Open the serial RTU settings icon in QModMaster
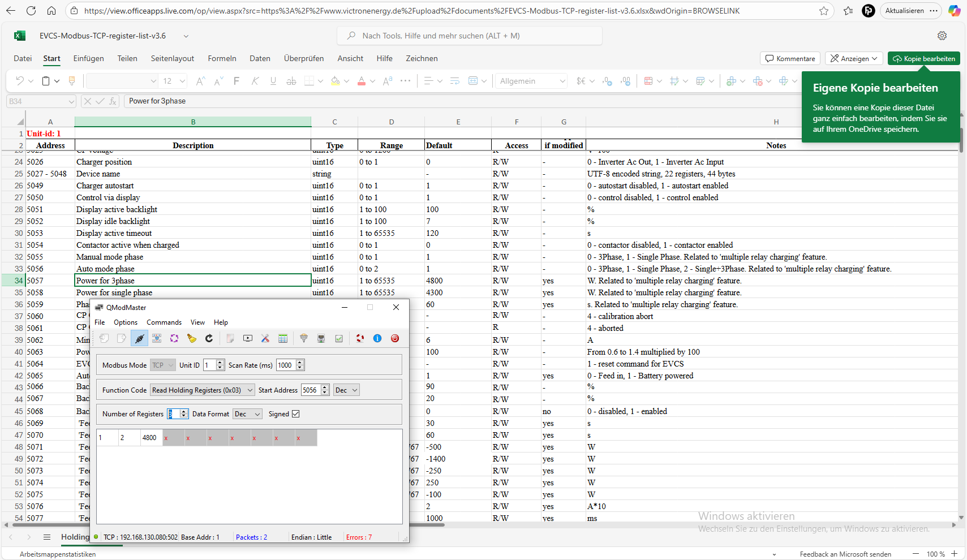The height and width of the screenshot is (560, 967). tap(304, 338)
